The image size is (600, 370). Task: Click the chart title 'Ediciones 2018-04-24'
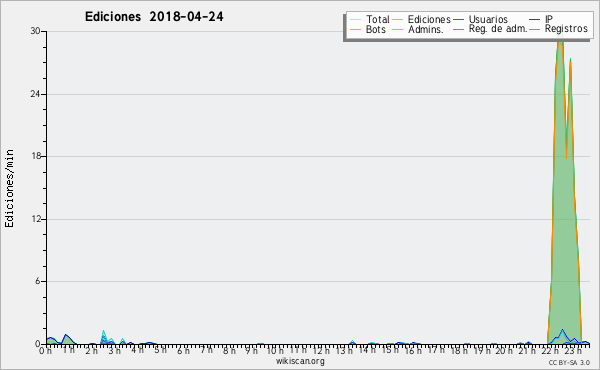(154, 17)
